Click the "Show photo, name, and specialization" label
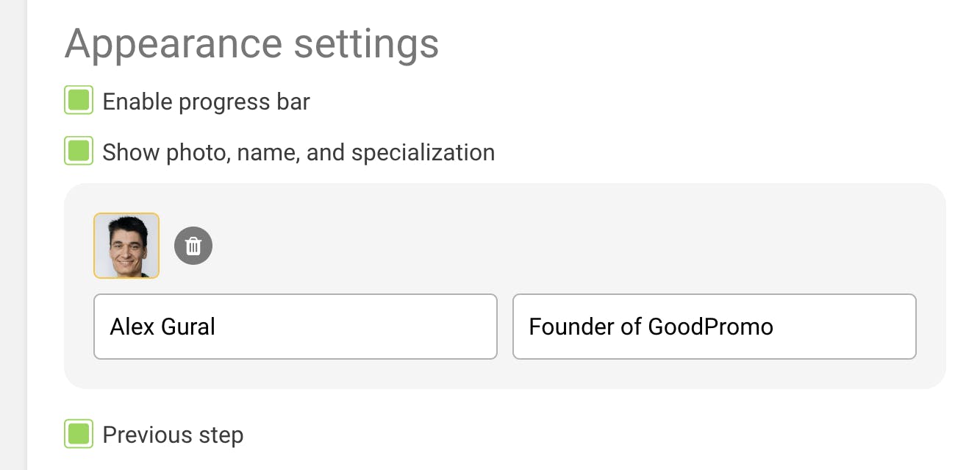Viewport: 980px width, 470px height. [x=298, y=152]
